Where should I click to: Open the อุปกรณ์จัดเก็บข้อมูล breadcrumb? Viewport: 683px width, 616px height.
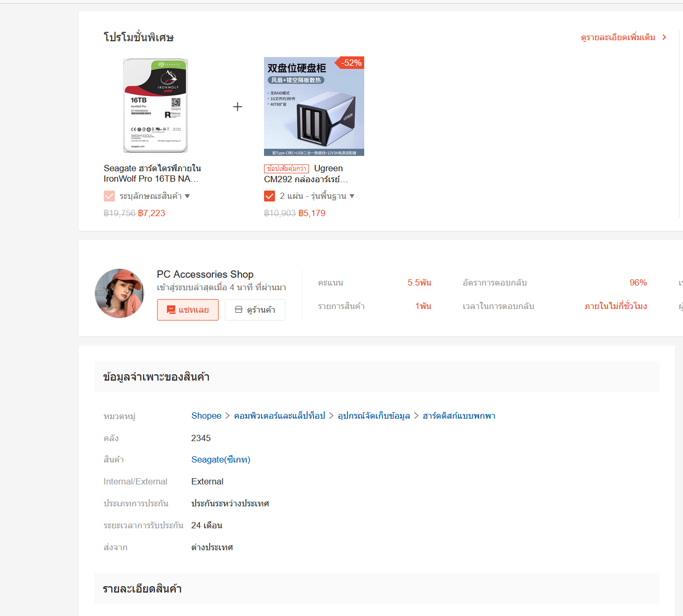click(374, 416)
